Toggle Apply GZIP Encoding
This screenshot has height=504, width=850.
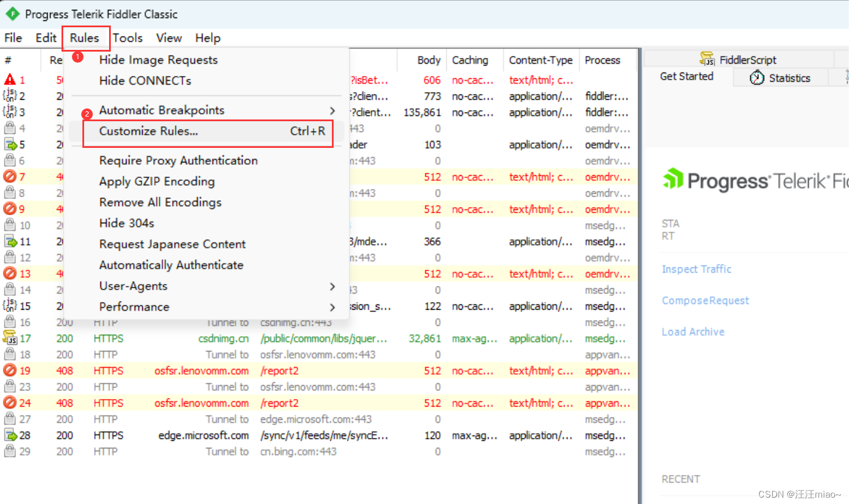(206, 182)
